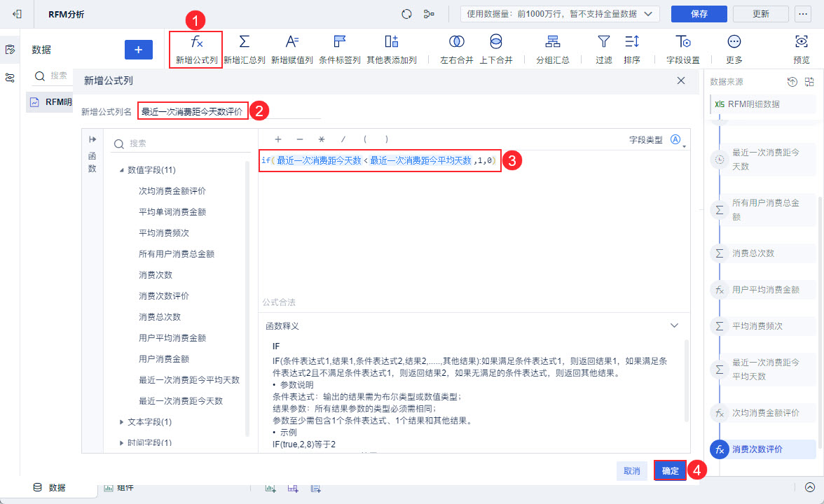This screenshot has width=824, height=504.
Task: Expand the 文本字段(1) group
Action: (121, 422)
